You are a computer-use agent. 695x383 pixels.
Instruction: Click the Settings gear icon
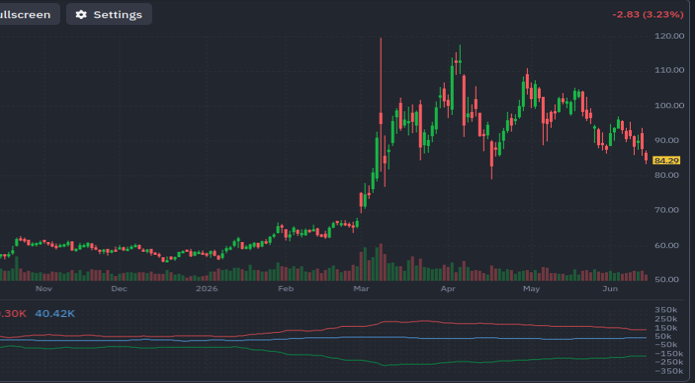coord(81,15)
